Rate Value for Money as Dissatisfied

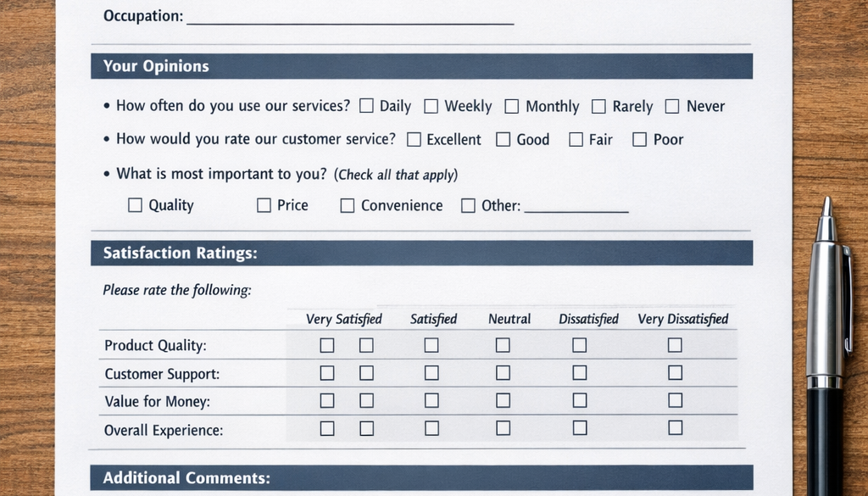coord(580,400)
